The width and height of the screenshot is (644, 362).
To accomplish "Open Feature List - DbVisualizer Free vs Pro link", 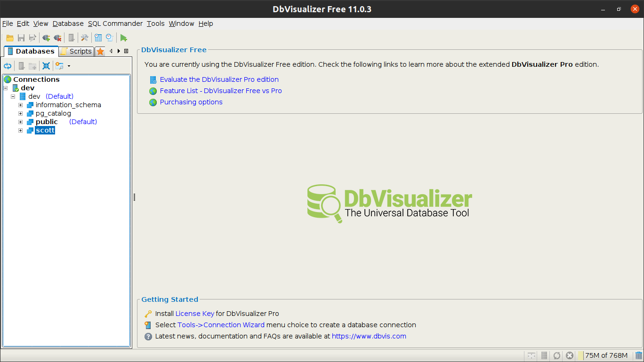I will point(221,91).
